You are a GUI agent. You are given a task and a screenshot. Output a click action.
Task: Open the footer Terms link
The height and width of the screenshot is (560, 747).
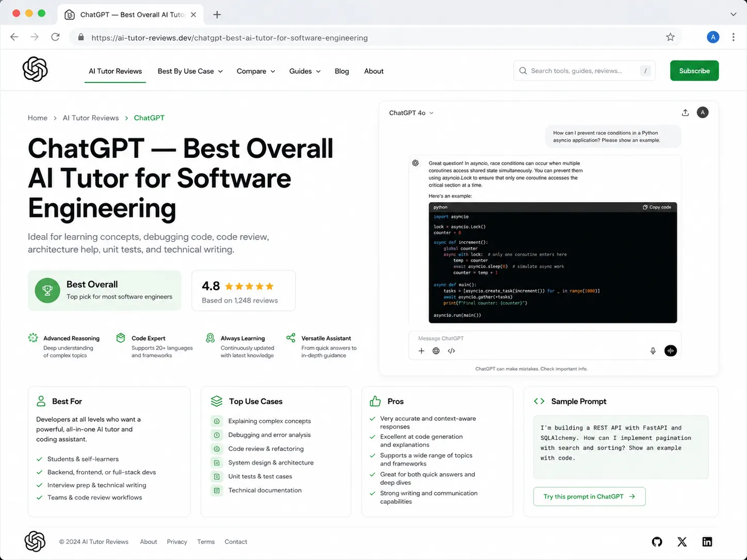coord(206,541)
